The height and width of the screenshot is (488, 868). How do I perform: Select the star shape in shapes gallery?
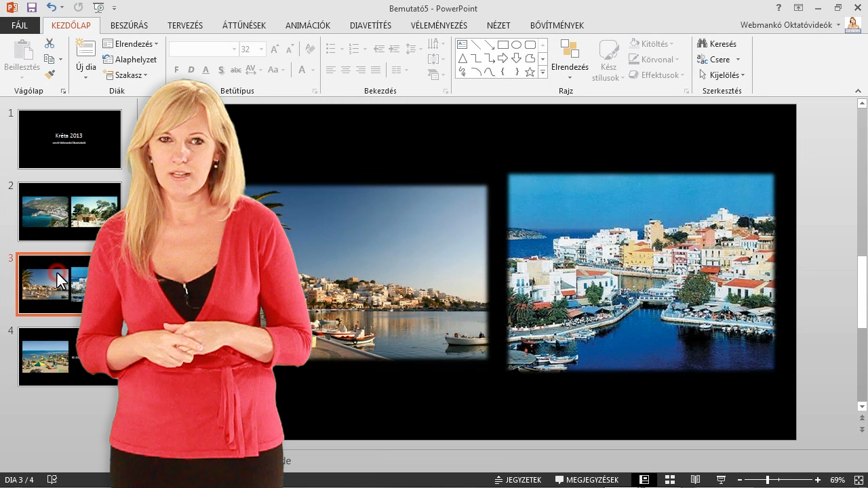[x=530, y=72]
